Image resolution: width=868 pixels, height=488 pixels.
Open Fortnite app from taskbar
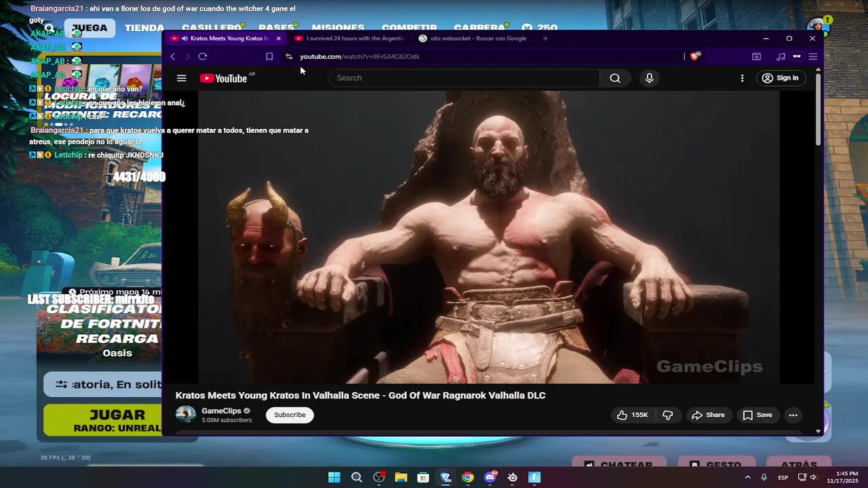coord(534,477)
